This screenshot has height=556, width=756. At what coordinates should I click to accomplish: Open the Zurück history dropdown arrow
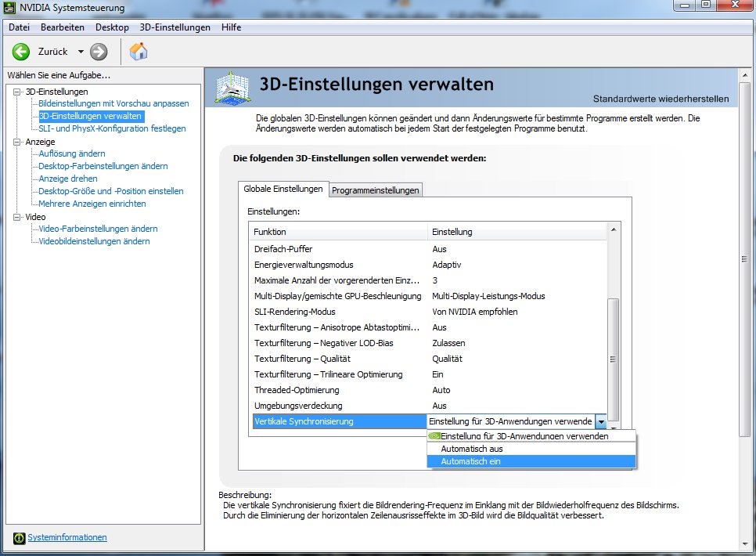81,52
